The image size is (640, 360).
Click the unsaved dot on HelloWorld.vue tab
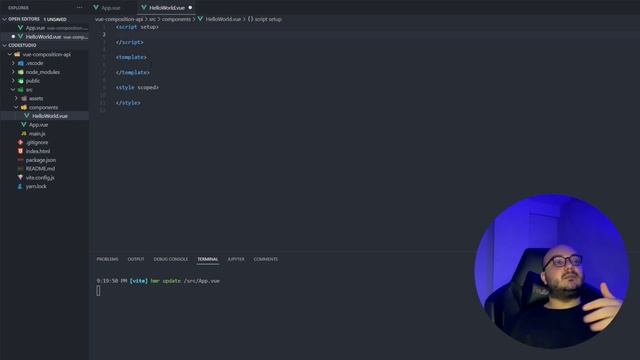click(190, 8)
